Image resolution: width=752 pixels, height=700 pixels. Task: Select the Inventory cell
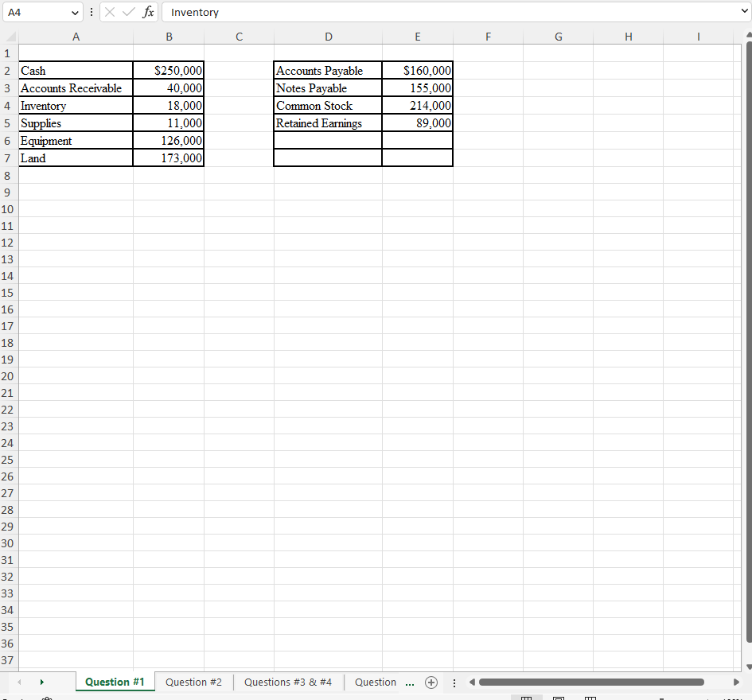[x=76, y=106]
